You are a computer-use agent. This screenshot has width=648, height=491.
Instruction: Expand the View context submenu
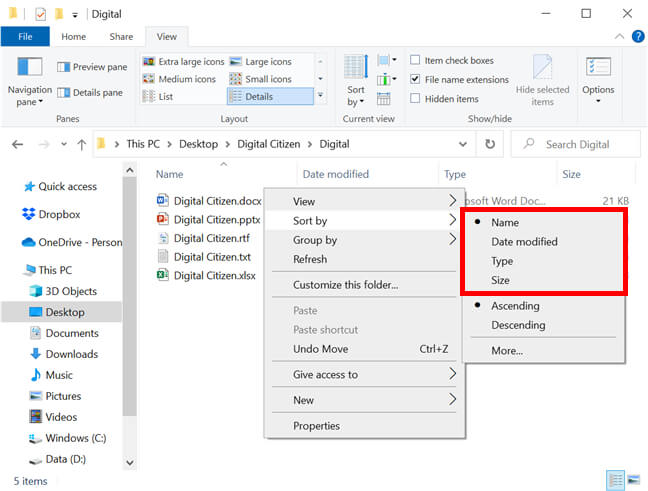364,201
